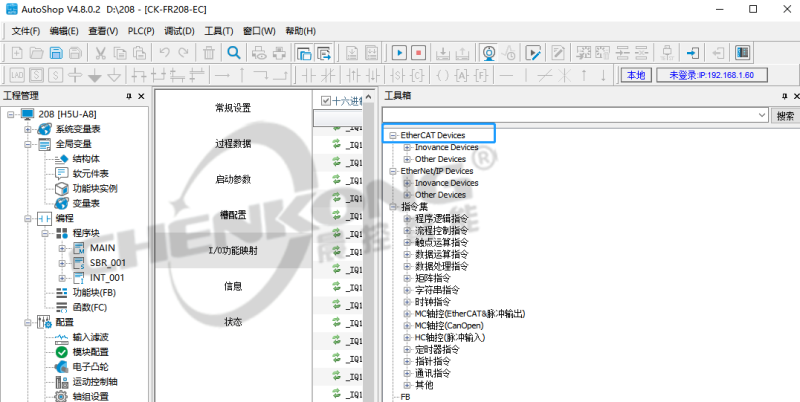Click the 搜索 search button
Image resolution: width=800 pixels, height=402 pixels.
[x=786, y=116]
